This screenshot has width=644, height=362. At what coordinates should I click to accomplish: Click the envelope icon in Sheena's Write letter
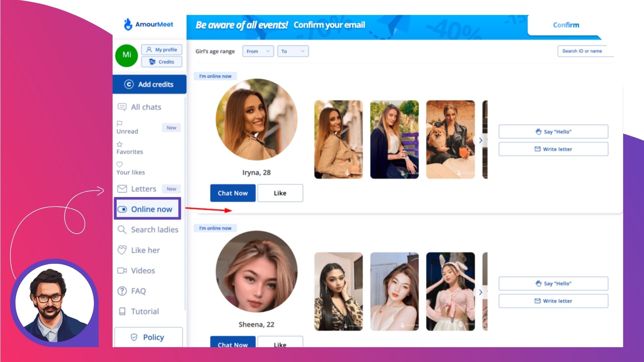pyautogui.click(x=537, y=301)
